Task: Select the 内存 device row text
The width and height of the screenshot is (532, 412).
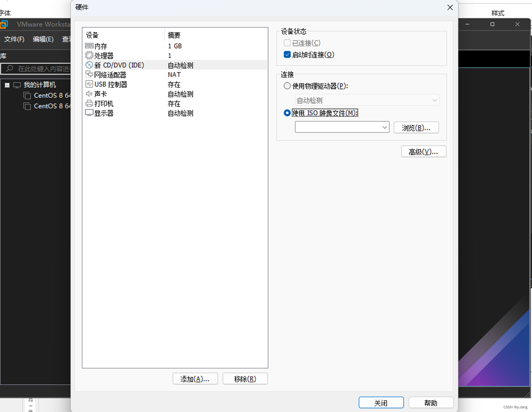Action: point(101,46)
